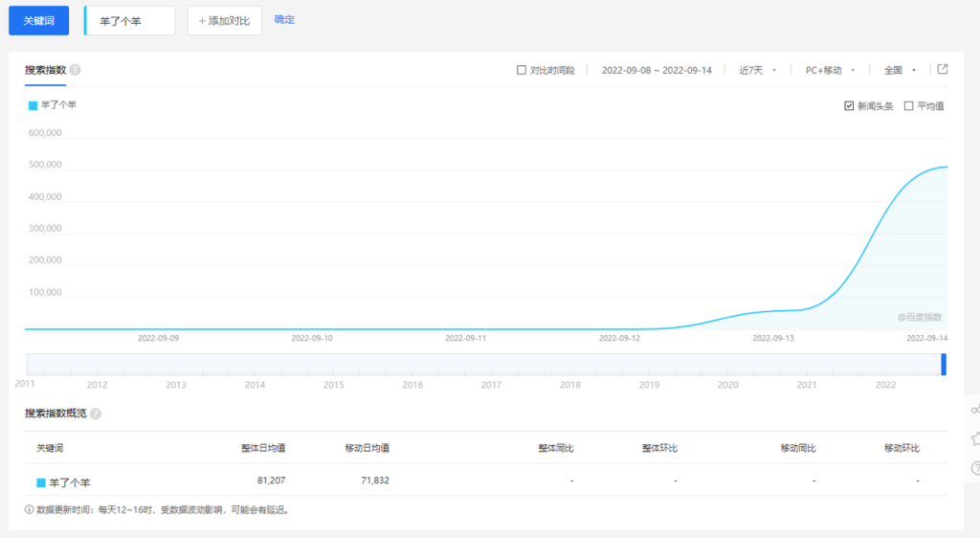Click the blue 关键词 button
The image size is (980, 538).
38,21
